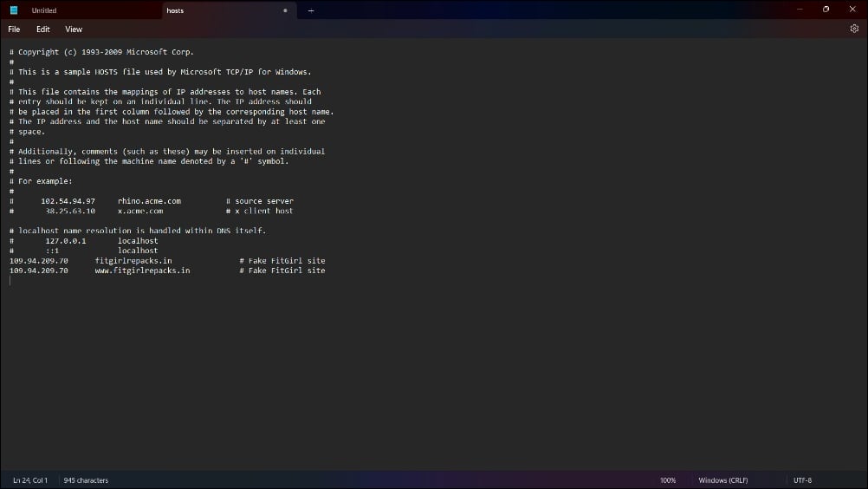Click localhost on the 127.0.0.1 line

coord(138,241)
